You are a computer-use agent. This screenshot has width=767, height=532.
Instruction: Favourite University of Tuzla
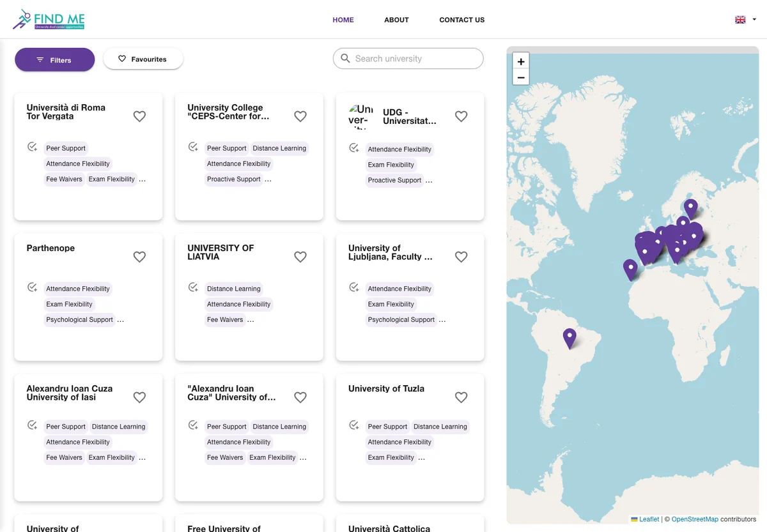461,397
